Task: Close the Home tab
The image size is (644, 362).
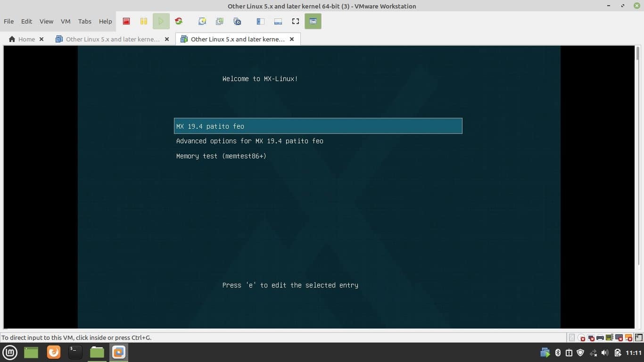Action: coord(41,39)
